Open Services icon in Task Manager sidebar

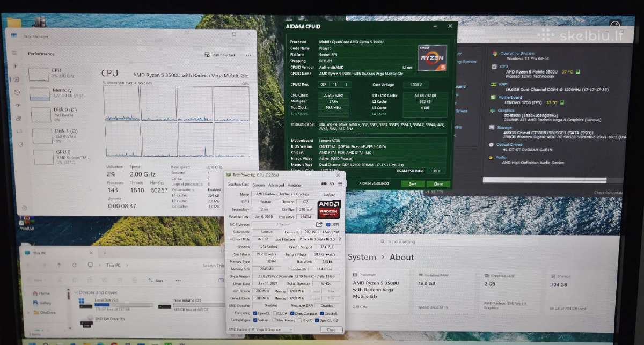pyautogui.click(x=19, y=144)
